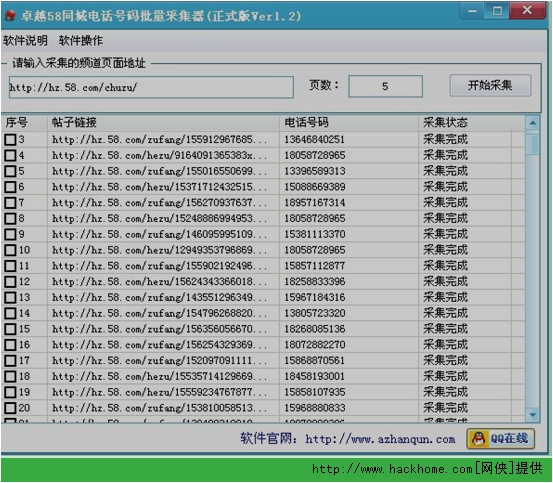Tick the checkbox for row 12
This screenshot has height=483, width=553.
(x=10, y=282)
